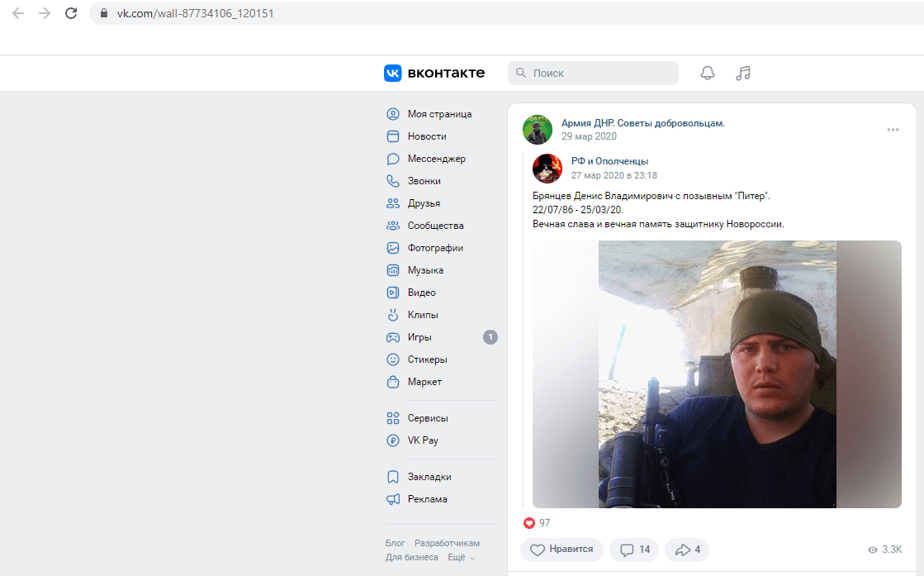This screenshot has height=576, width=924.
Task: Reload the page with the refresh icon
Action: [71, 13]
